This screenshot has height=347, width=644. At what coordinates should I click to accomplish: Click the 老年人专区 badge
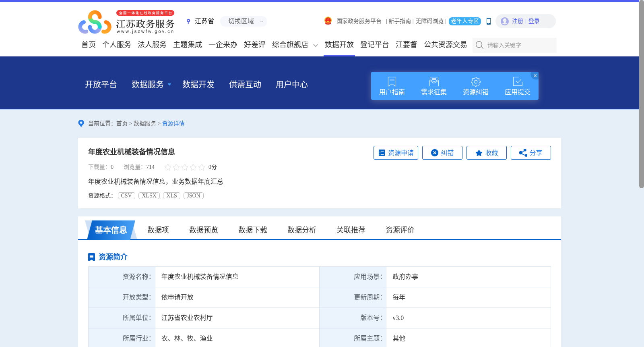click(x=465, y=21)
